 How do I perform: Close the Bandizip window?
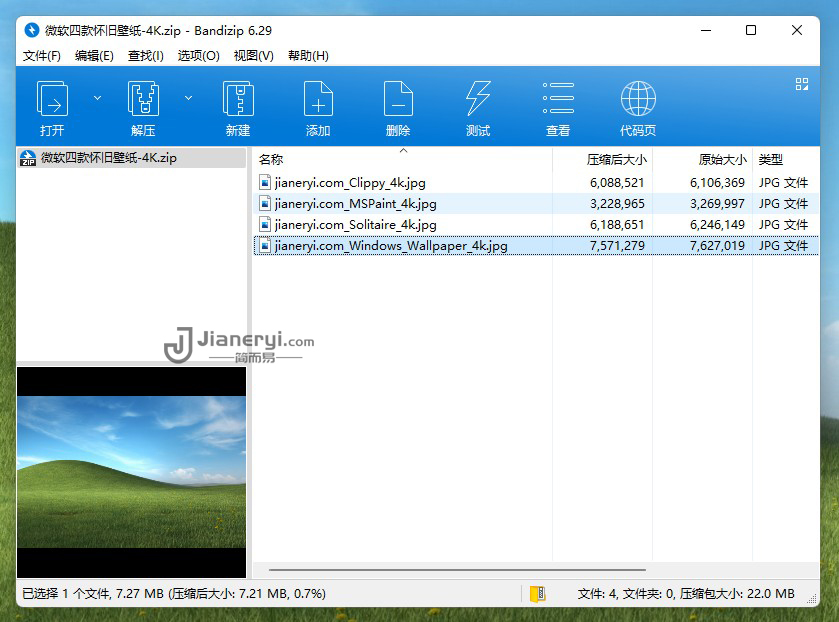tap(797, 30)
